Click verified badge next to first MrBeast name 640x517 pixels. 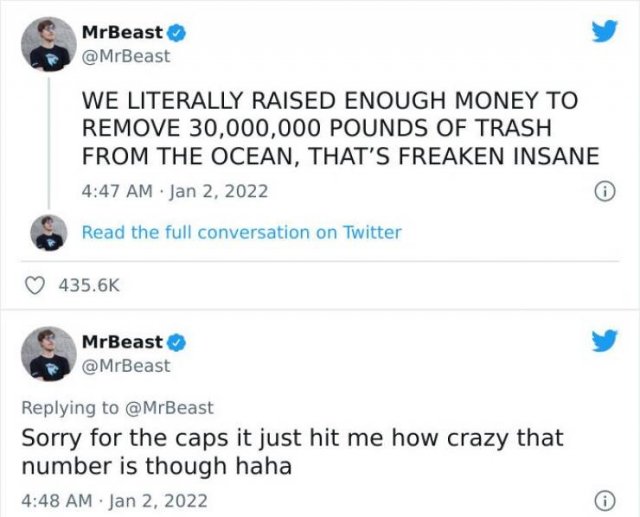[176, 33]
